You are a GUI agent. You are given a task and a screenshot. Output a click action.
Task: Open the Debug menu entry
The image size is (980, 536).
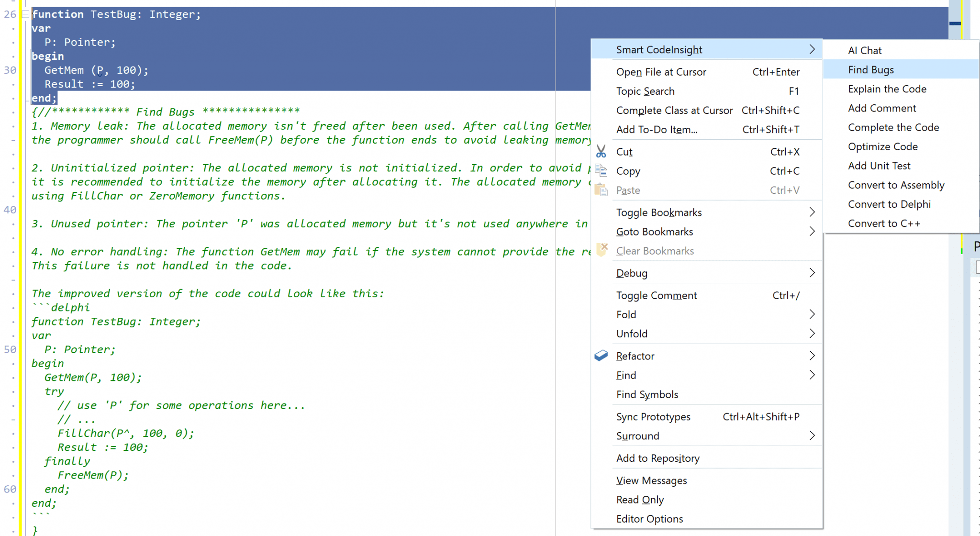coord(707,273)
